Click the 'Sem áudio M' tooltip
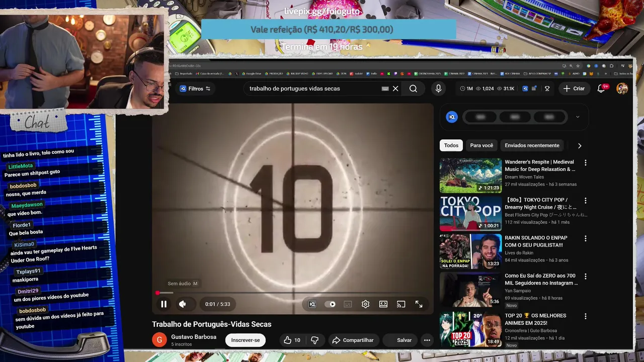Screen dimensions: 644x362 [183, 284]
